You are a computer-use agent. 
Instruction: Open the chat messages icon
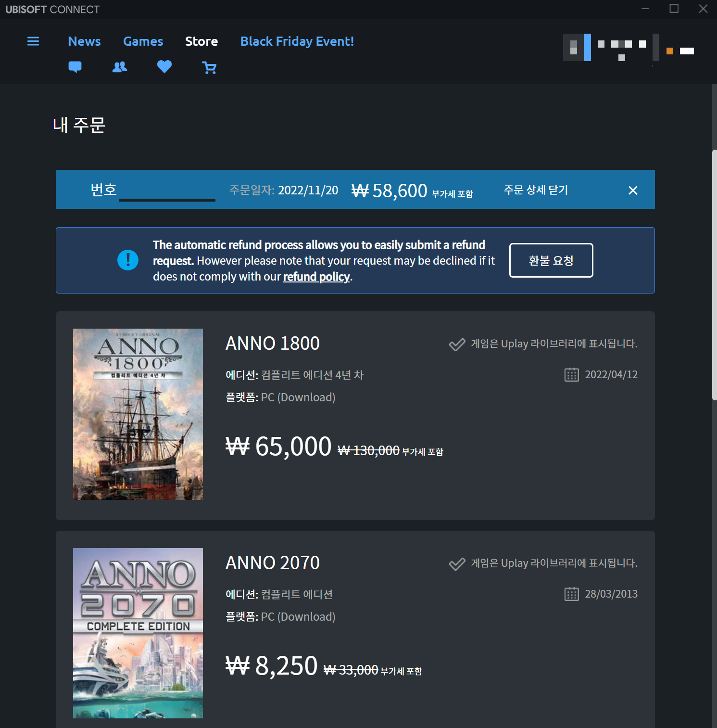click(x=75, y=67)
